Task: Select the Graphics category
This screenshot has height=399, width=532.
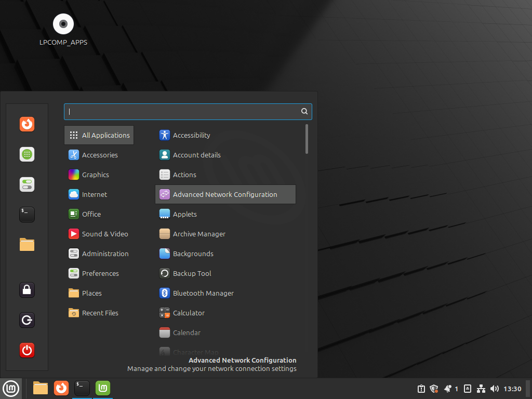Action: (x=99, y=175)
